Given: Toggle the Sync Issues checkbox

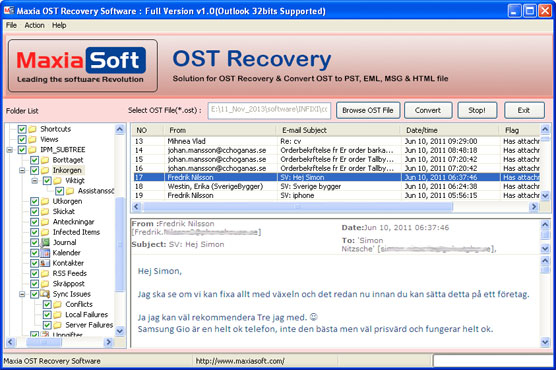Looking at the screenshot, I should (x=34, y=294).
